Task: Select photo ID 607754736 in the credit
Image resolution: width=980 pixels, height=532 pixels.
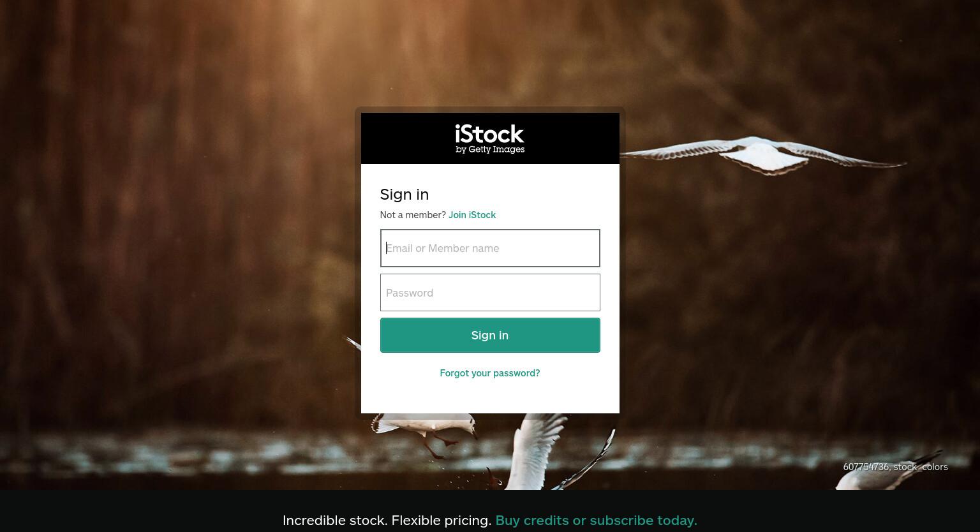Action: pos(866,467)
